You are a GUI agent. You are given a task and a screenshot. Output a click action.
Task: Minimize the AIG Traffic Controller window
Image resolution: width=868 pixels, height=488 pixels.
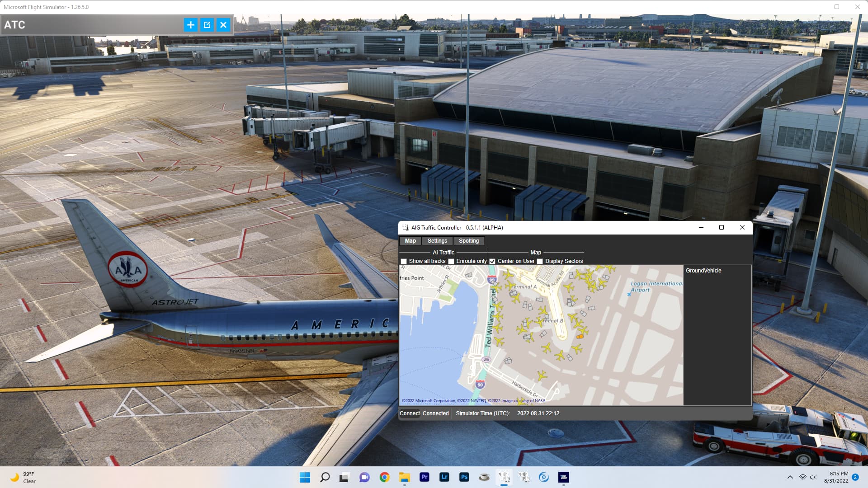pyautogui.click(x=701, y=227)
